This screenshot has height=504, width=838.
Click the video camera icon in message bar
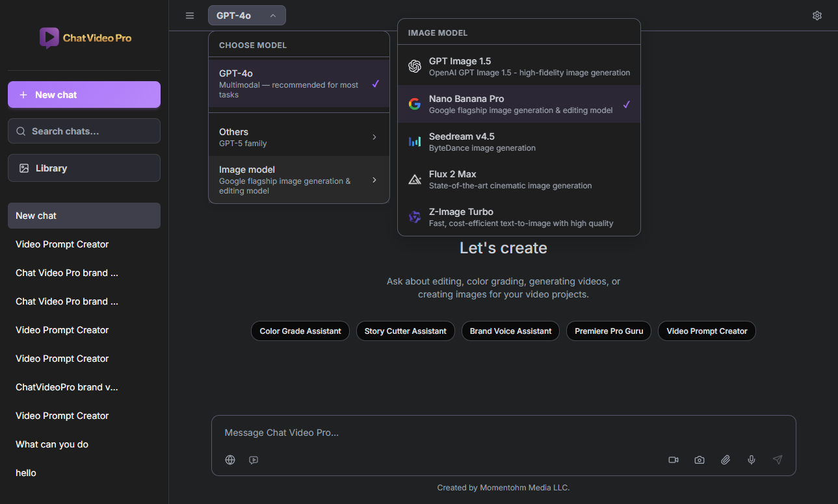pyautogui.click(x=674, y=460)
